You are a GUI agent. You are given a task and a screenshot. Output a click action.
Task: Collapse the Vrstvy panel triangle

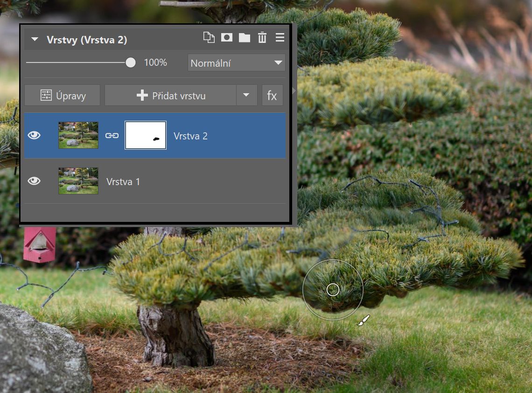pyautogui.click(x=35, y=39)
